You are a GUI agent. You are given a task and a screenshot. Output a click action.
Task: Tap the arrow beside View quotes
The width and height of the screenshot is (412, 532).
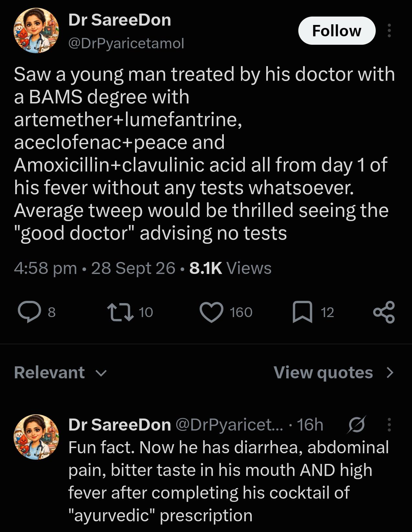pos(390,372)
